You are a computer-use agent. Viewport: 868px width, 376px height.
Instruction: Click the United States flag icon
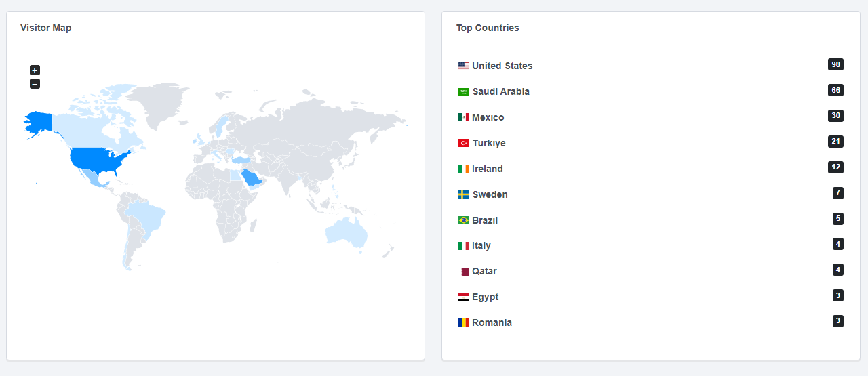pyautogui.click(x=464, y=66)
